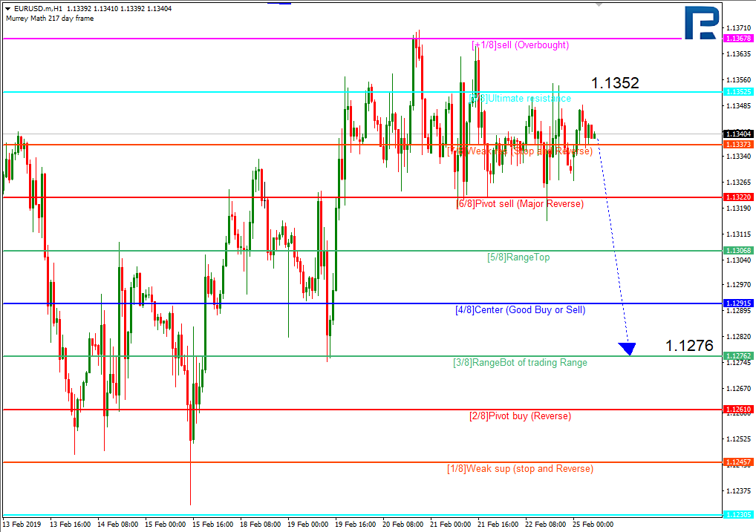Click the 1.13068 green price tag
The width and height of the screenshot is (756, 532).
(739, 251)
